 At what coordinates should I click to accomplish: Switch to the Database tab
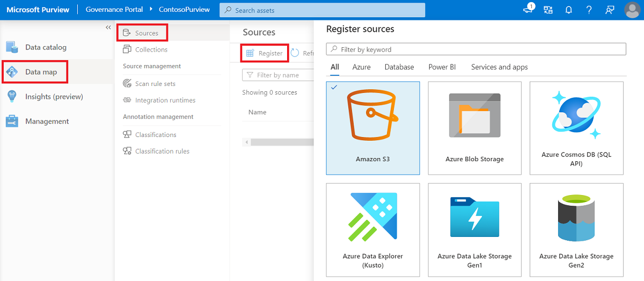[399, 67]
